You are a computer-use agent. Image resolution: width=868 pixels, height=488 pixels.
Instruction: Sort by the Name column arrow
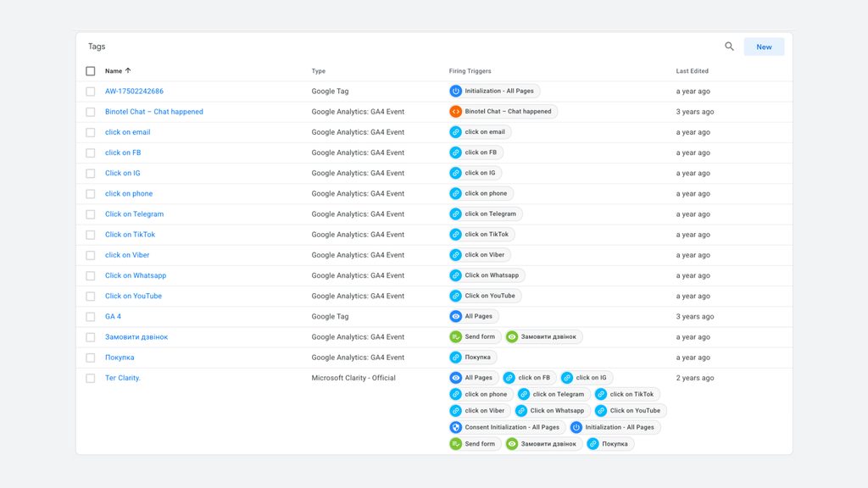128,71
